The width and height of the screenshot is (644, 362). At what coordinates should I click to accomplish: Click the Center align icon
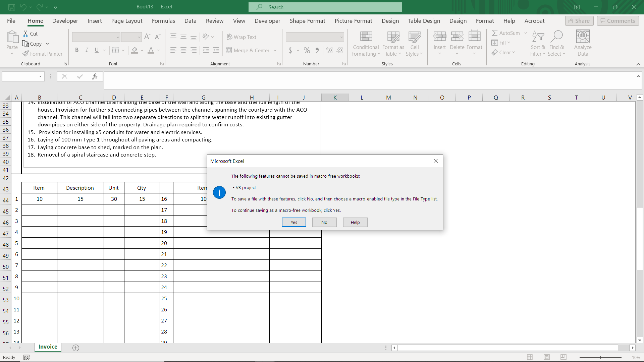[x=183, y=50]
